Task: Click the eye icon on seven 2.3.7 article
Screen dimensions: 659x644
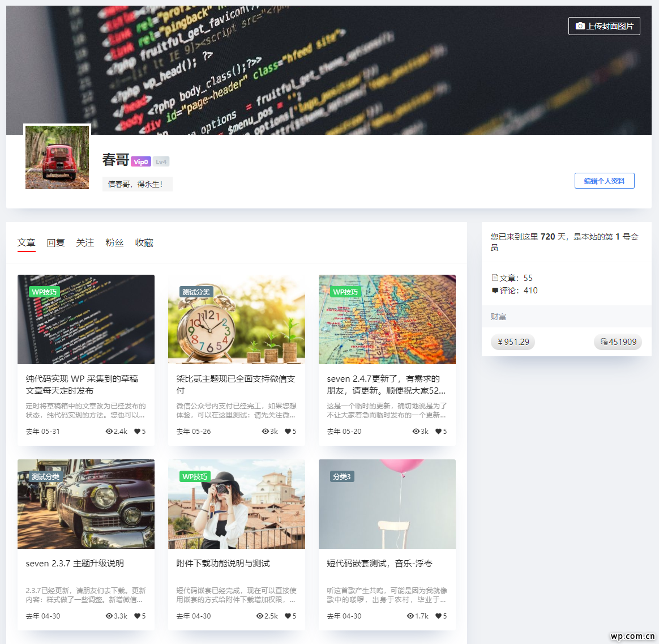Action: tap(109, 616)
